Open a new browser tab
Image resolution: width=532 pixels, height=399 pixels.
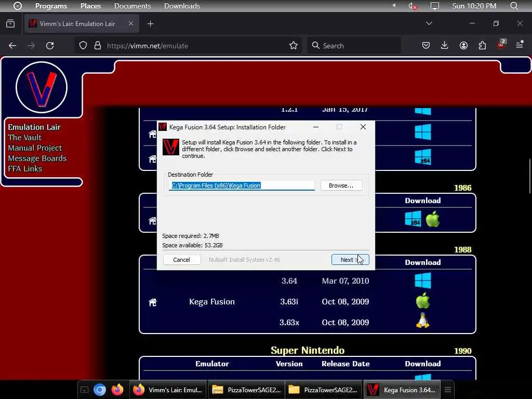[x=151, y=24]
